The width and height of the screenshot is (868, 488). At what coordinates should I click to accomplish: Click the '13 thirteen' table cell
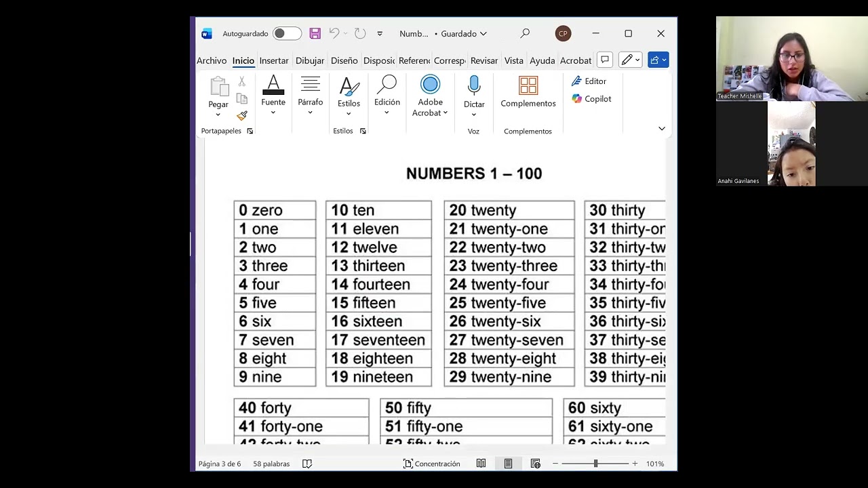pos(378,266)
